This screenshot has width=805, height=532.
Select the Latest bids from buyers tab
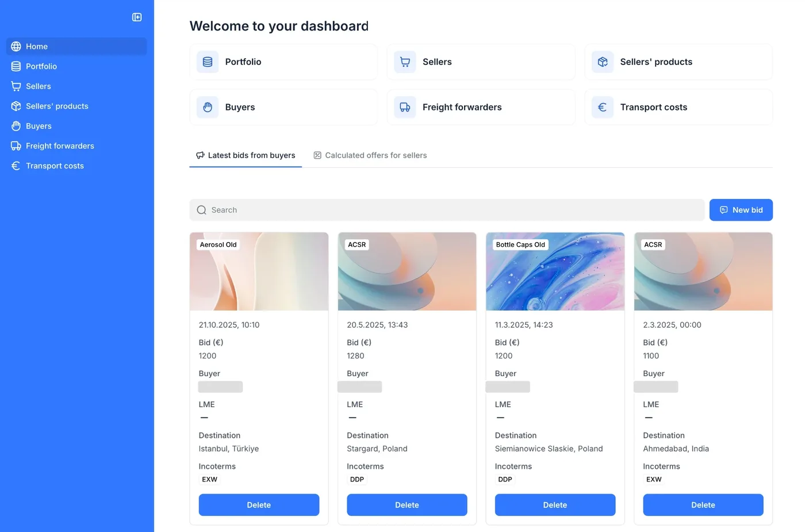tap(246, 155)
